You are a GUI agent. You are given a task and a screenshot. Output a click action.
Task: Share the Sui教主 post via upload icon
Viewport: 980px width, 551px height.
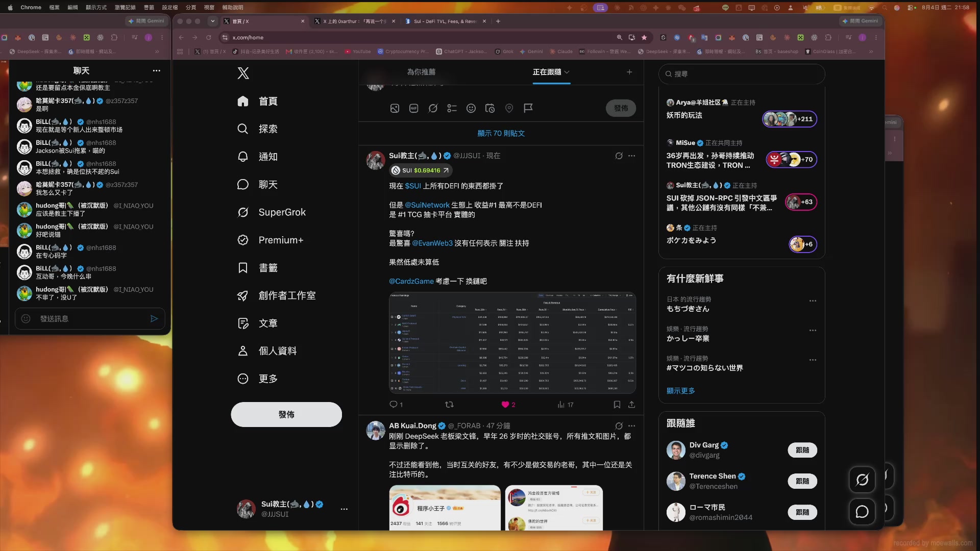click(x=631, y=405)
